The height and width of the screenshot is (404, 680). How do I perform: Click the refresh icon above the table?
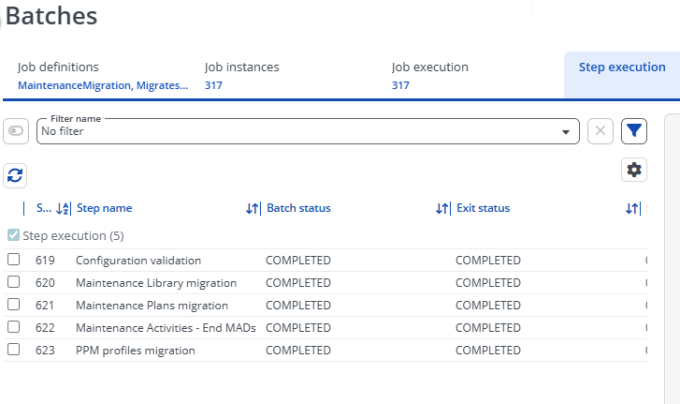click(15, 176)
